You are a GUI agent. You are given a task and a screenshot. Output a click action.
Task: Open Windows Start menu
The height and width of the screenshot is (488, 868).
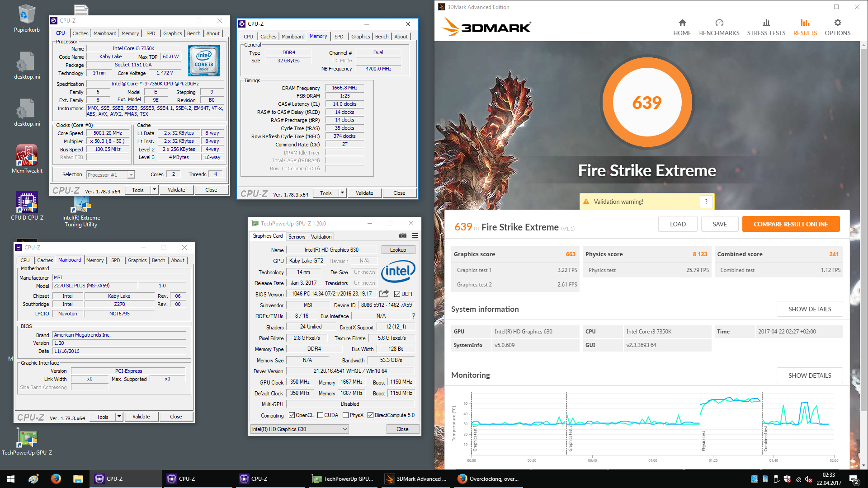pos(11,479)
